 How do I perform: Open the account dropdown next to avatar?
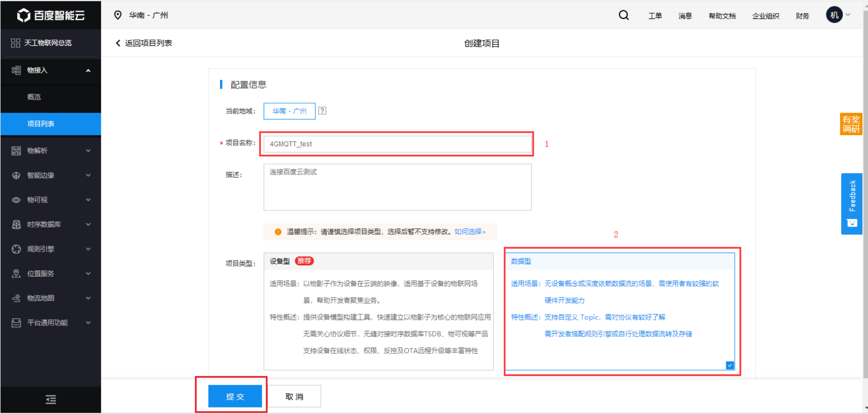click(x=848, y=15)
